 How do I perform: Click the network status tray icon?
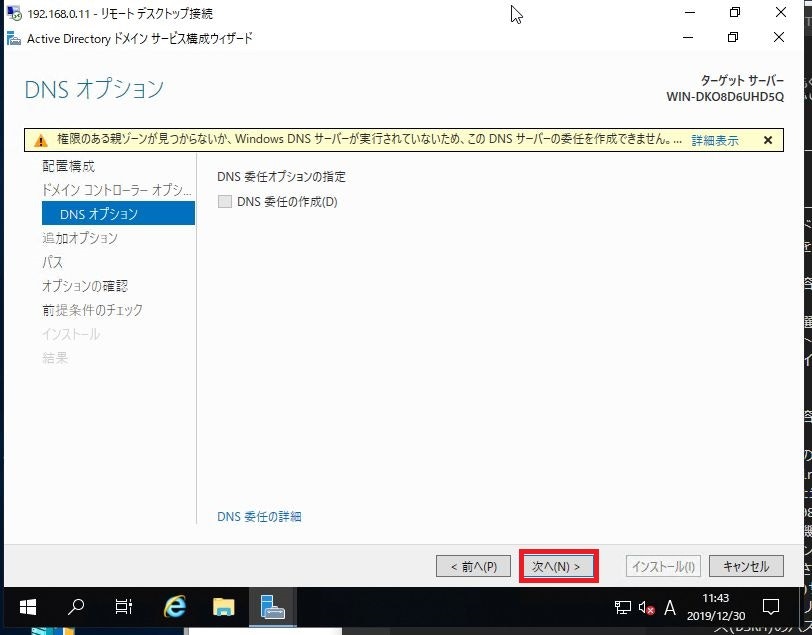(622, 607)
